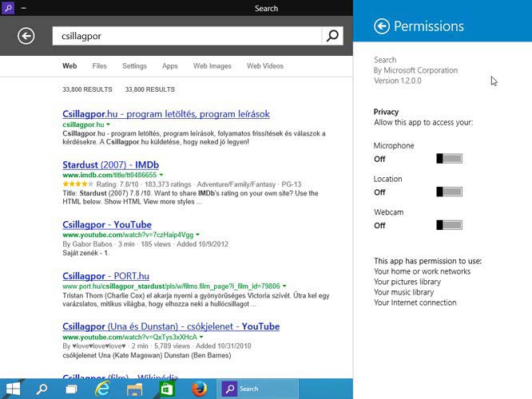The image size is (532, 399).
Task: Click the purple Search app icon in title bar
Action: coord(8,7)
